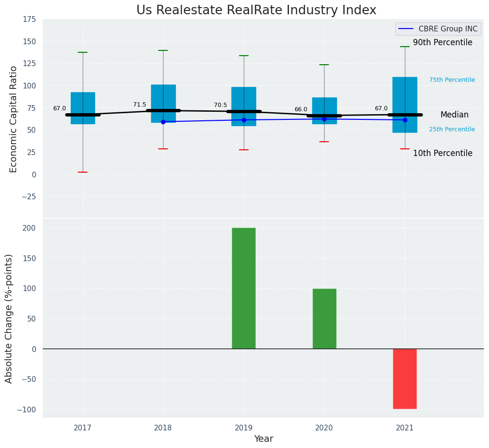Click the tall green 2019 change bar
The height and width of the screenshot is (448, 489).
(x=244, y=288)
